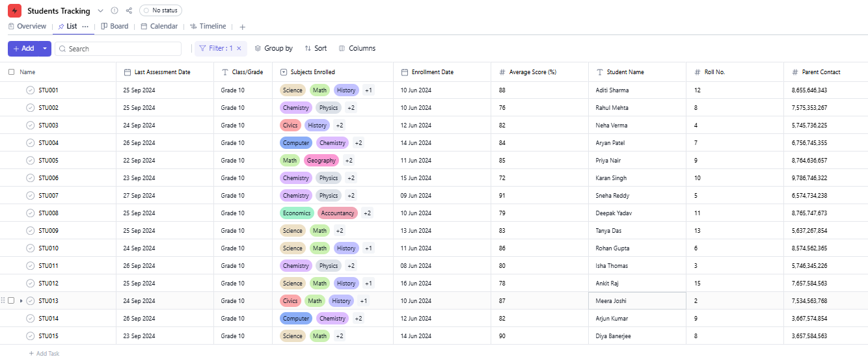The height and width of the screenshot is (357, 868).
Task: Click Add Task below the list
Action: click(x=44, y=353)
